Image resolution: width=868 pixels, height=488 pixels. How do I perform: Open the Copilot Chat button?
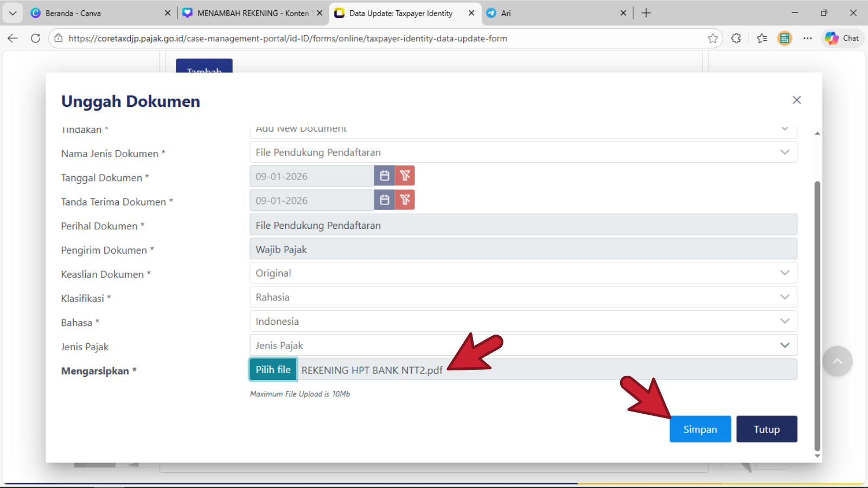click(843, 38)
